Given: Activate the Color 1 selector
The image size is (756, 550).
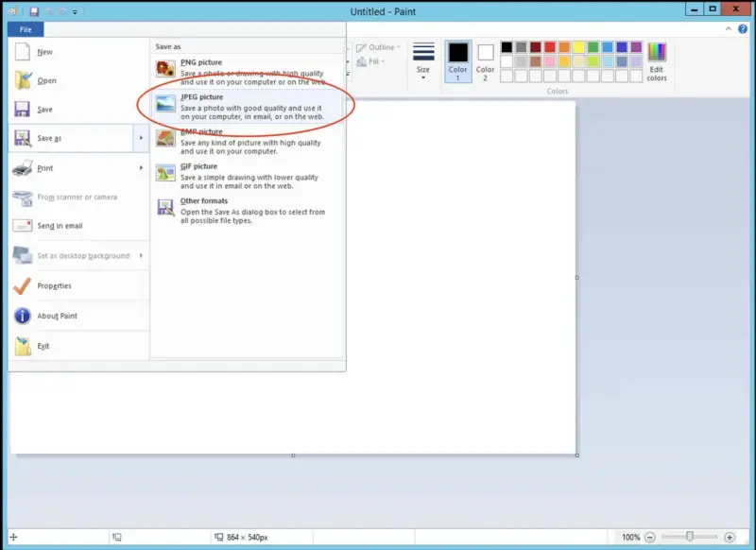Looking at the screenshot, I should point(458,60).
